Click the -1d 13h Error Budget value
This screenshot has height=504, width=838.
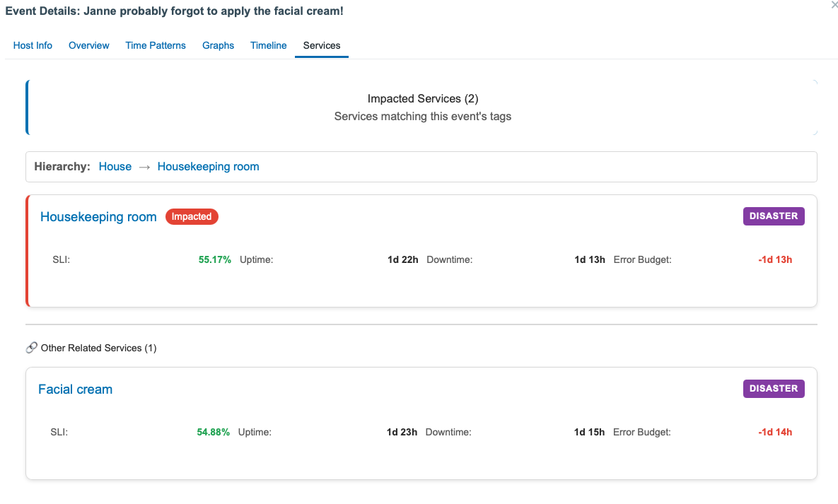click(x=775, y=259)
